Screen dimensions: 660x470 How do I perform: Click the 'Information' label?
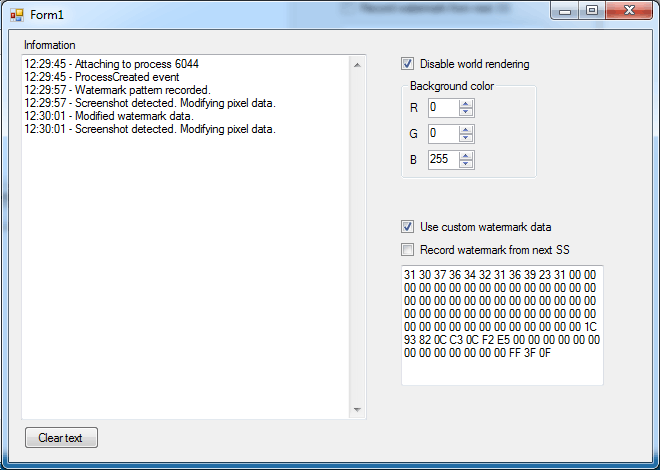[50, 45]
